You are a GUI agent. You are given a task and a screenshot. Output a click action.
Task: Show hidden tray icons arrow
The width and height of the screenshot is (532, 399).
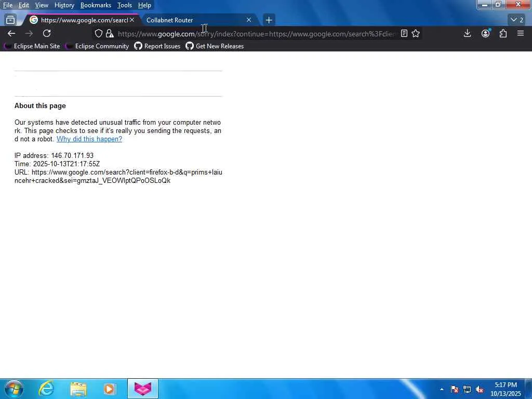pyautogui.click(x=442, y=389)
